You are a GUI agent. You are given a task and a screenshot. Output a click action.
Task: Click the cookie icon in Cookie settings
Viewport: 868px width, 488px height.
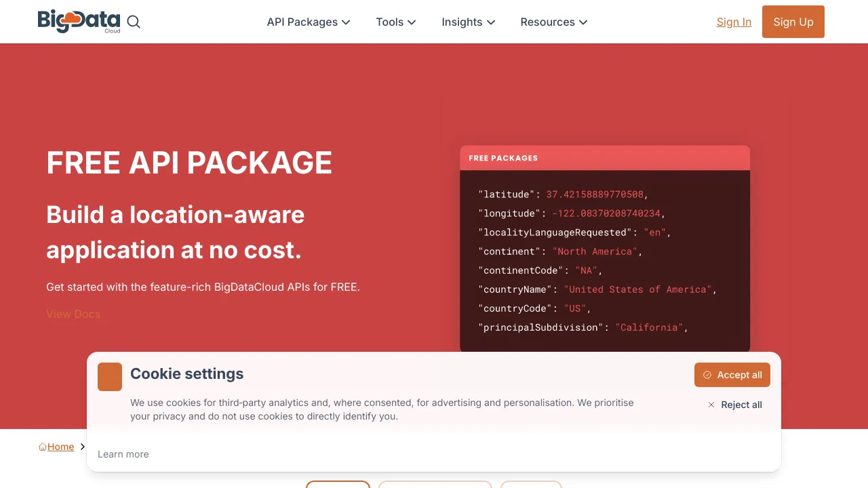[110, 377]
